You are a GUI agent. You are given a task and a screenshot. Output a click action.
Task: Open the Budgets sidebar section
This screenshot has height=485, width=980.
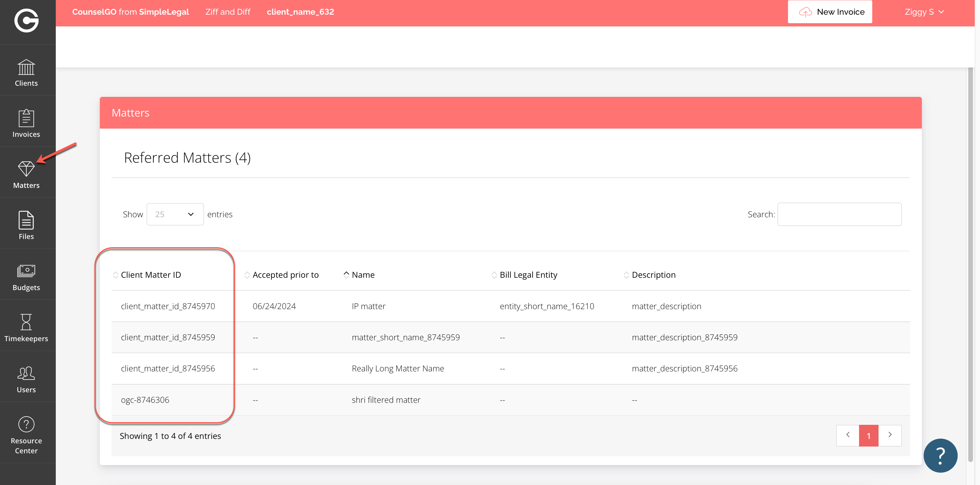tap(26, 277)
